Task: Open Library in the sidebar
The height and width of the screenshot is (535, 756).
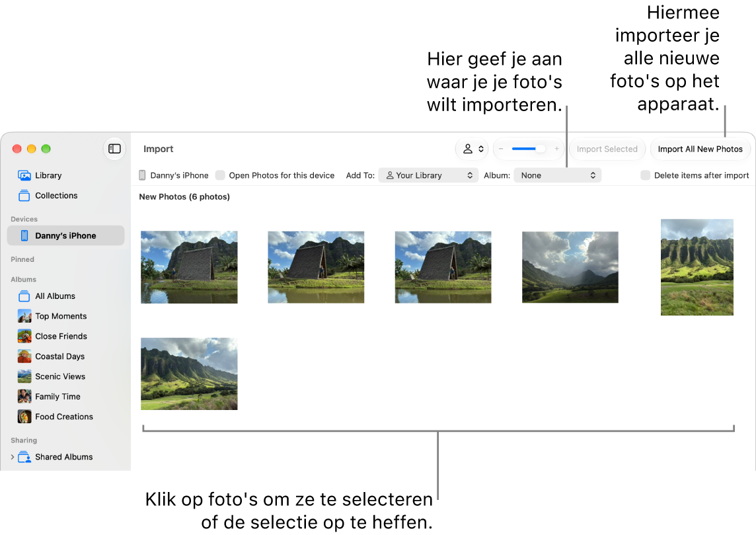Action: 65,176
